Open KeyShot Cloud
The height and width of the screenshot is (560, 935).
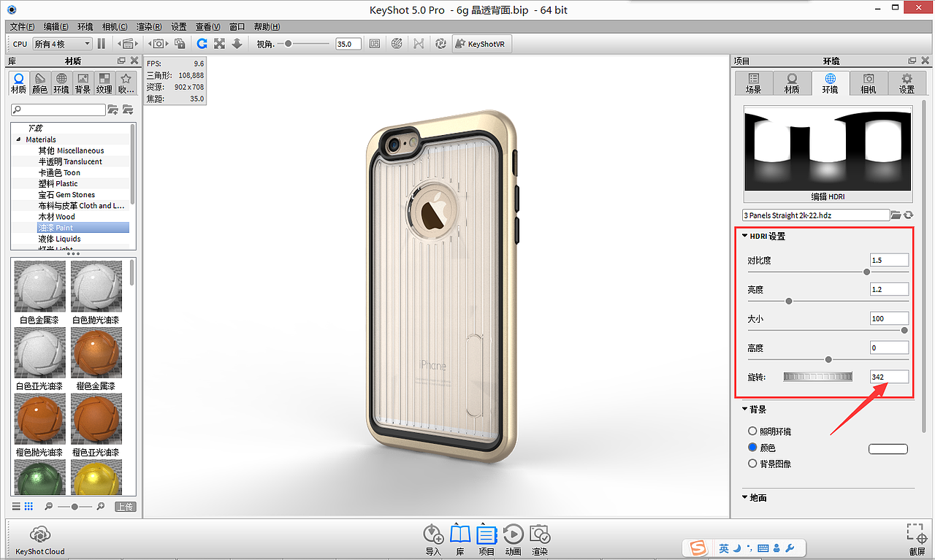[x=40, y=540]
